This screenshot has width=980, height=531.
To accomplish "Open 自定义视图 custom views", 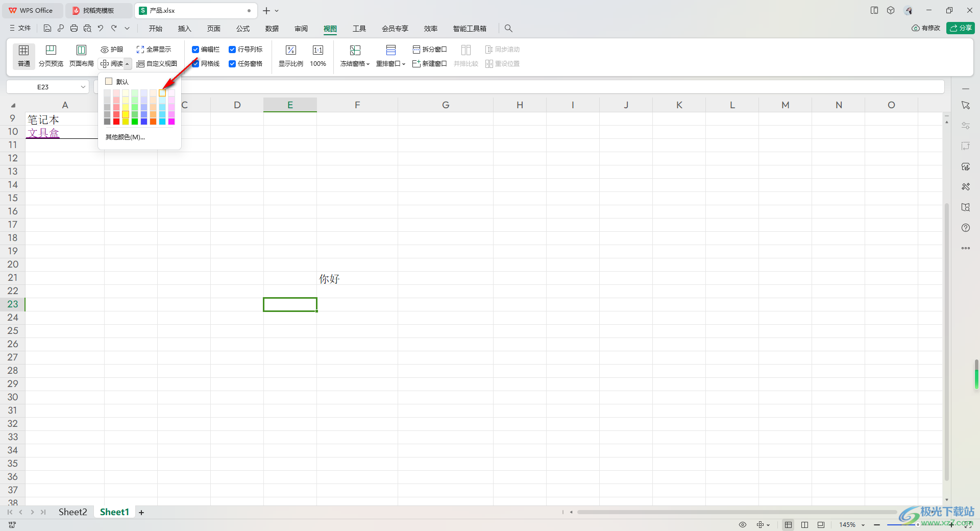I will pos(157,64).
